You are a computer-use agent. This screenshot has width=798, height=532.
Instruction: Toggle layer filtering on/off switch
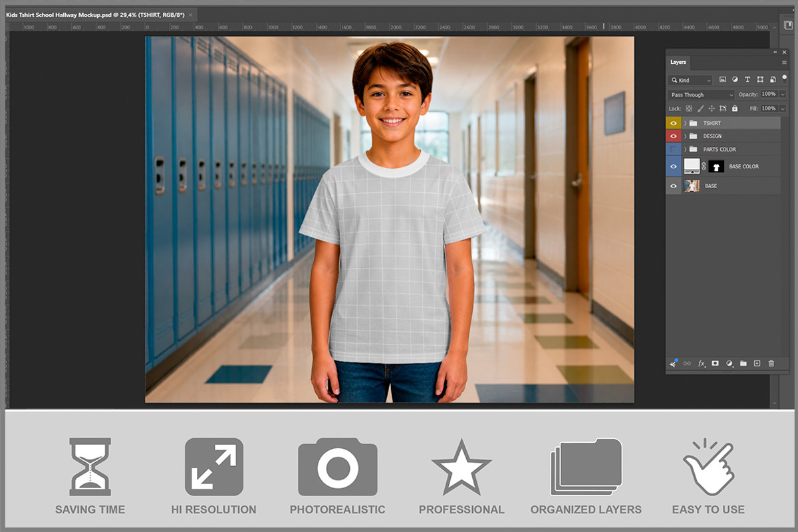[x=784, y=78]
